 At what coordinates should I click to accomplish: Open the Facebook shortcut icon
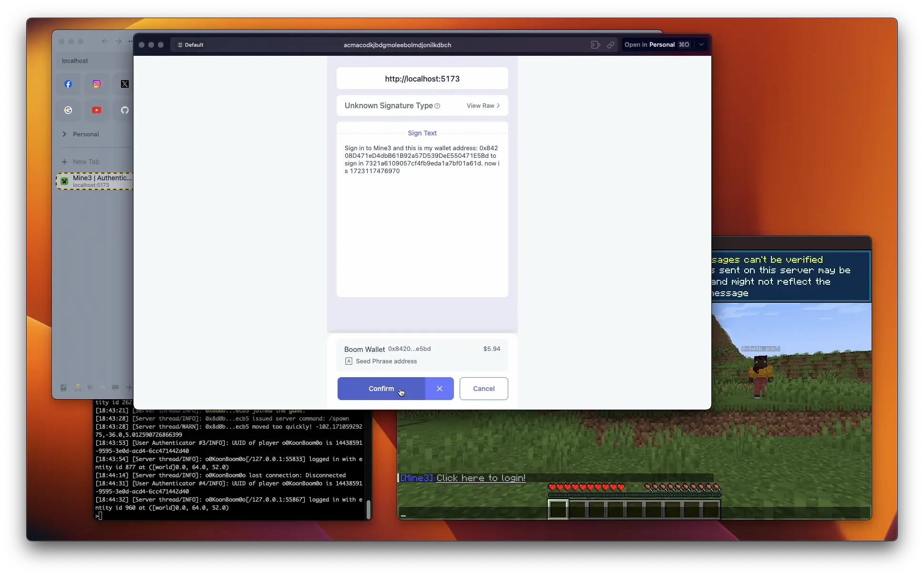(x=68, y=84)
